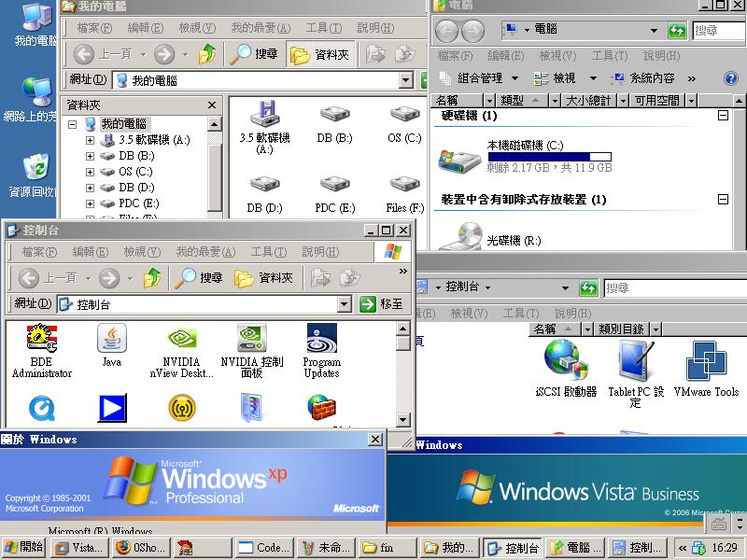The width and height of the screenshot is (747, 560).
Task: Open 類別目錄 column dropdown arrow
Action: [656, 329]
